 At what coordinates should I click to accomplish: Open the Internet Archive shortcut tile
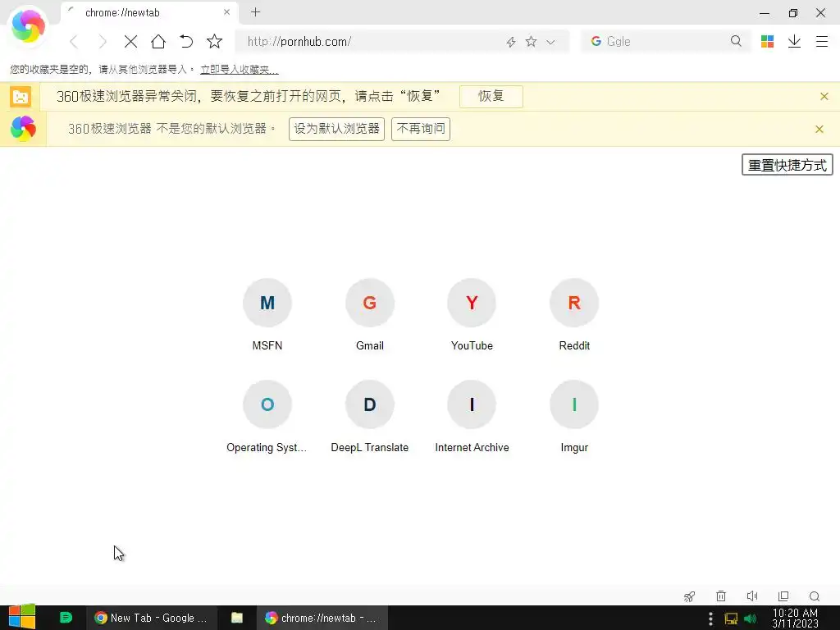[x=472, y=417]
